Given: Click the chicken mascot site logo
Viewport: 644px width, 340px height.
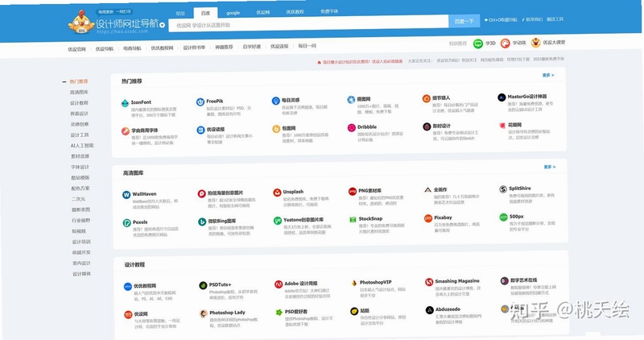Looking at the screenshot, I should pyautogui.click(x=81, y=22).
